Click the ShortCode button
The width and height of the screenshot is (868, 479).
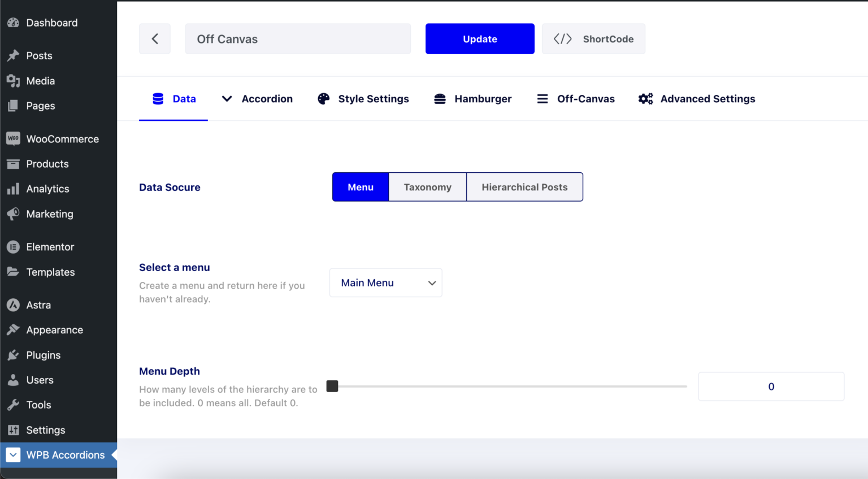[x=593, y=38]
